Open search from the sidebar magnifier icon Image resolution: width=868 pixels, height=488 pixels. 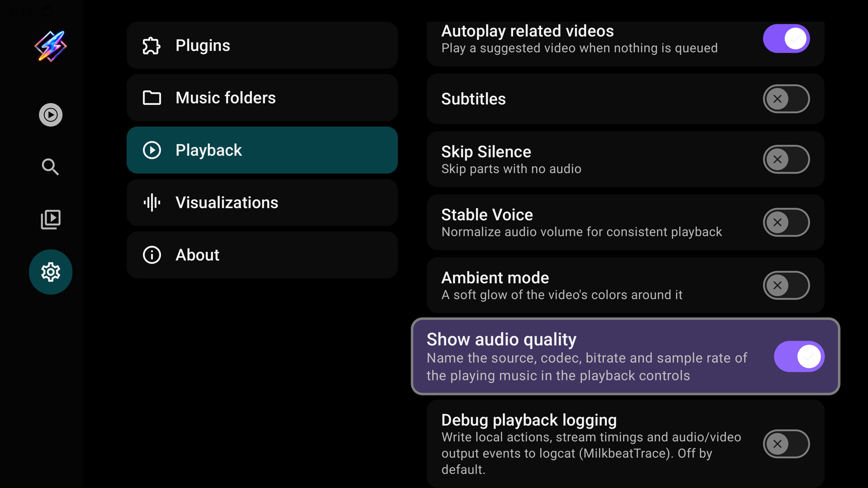click(x=51, y=167)
